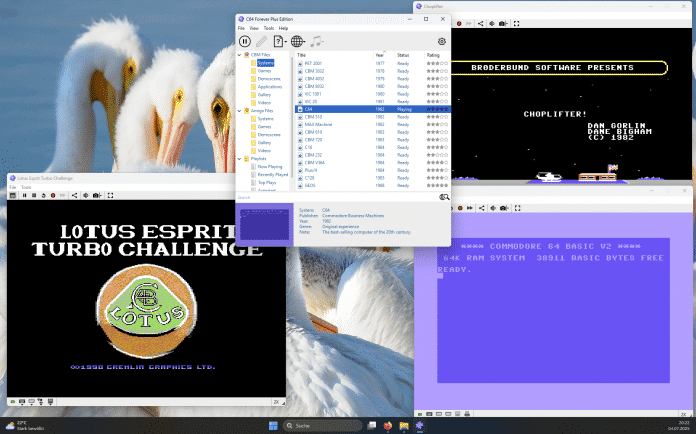Sort list by the Year column header
This screenshot has width=696, height=434.
pyautogui.click(x=380, y=55)
